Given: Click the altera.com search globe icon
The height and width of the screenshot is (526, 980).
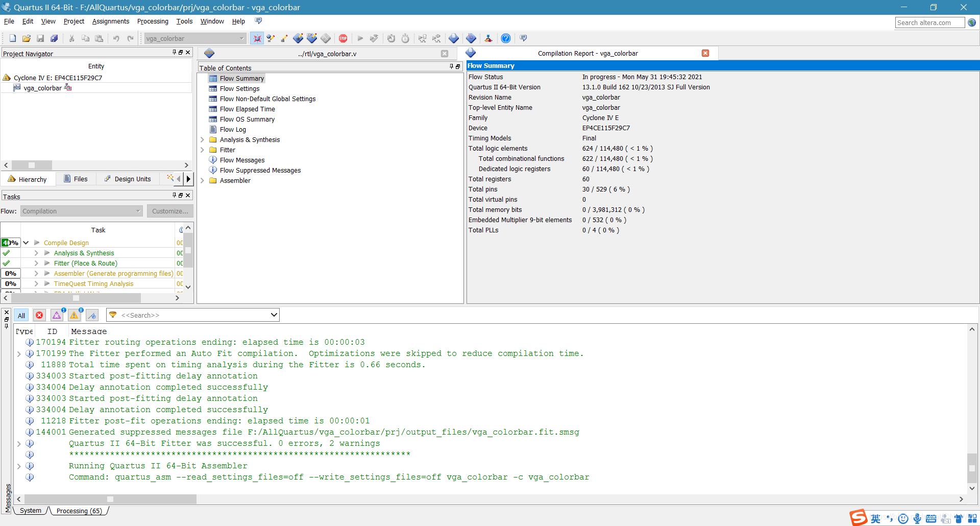Looking at the screenshot, I should [x=972, y=22].
